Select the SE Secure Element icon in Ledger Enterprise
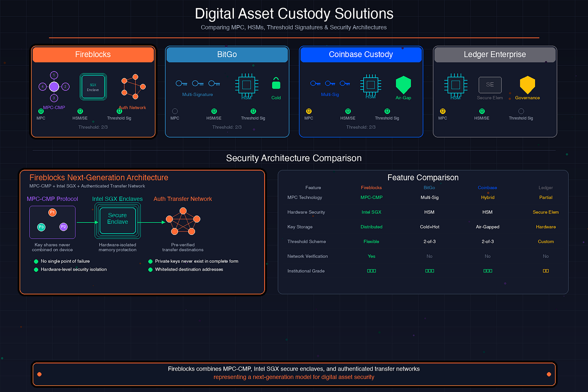This screenshot has height=392, width=588. coord(490,84)
